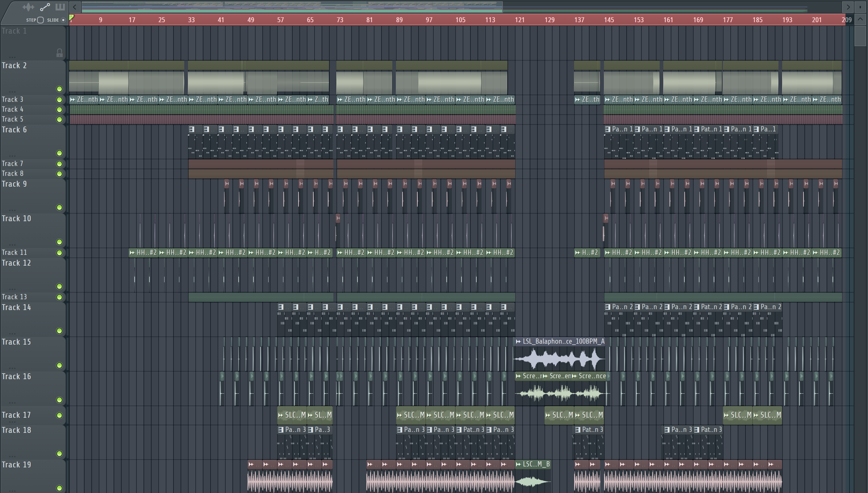
Task: Mute Track 8 with its green LED
Action: (59, 174)
